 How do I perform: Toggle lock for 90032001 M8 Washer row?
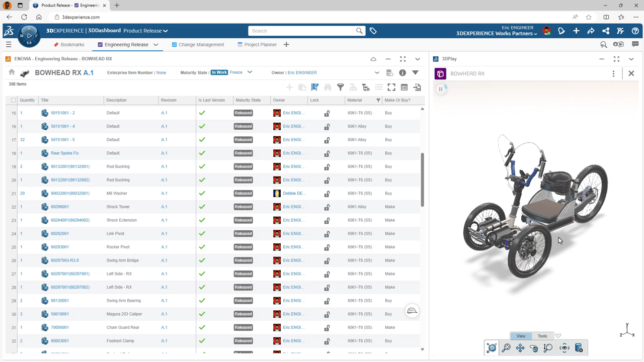(x=327, y=194)
